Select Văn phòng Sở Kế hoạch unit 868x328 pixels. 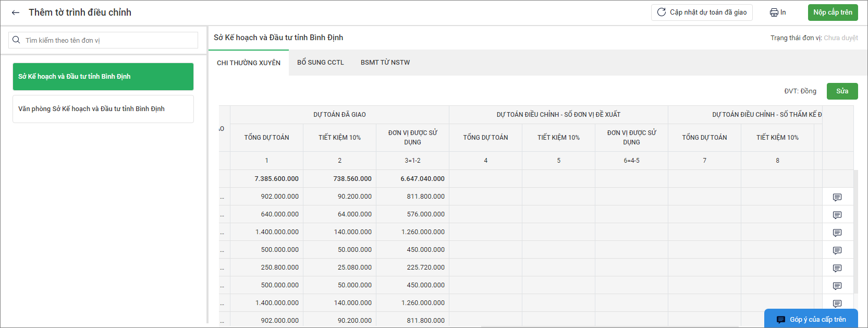click(103, 109)
